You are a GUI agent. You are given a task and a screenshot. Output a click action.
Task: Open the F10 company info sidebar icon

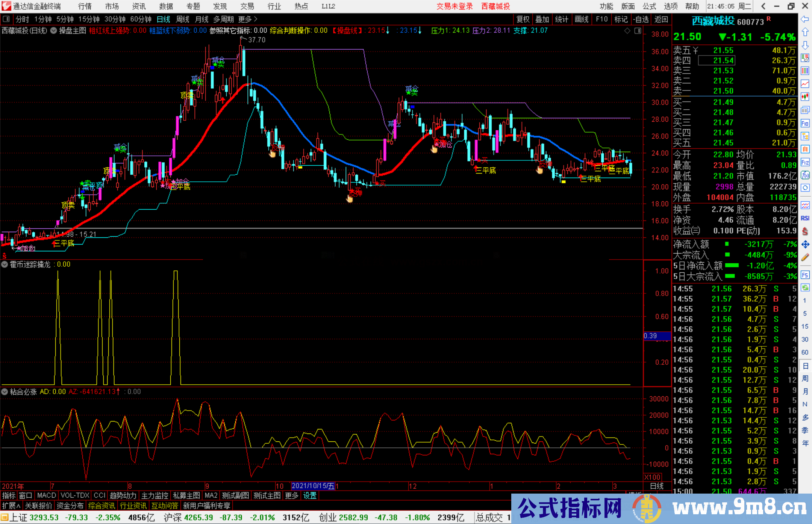pos(805,123)
